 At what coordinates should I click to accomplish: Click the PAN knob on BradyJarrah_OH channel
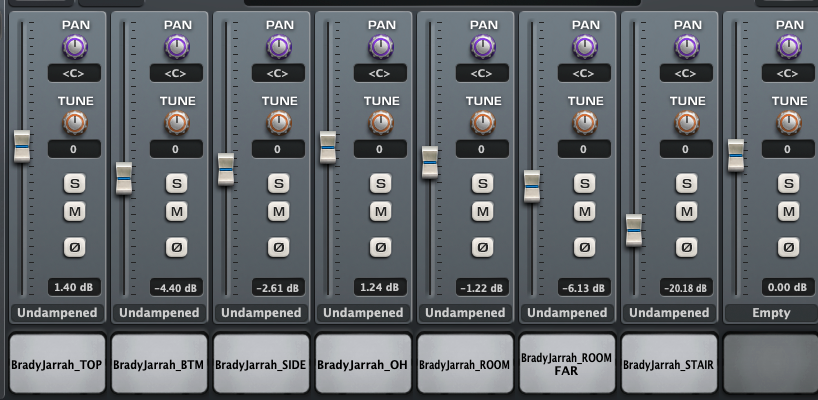381,47
